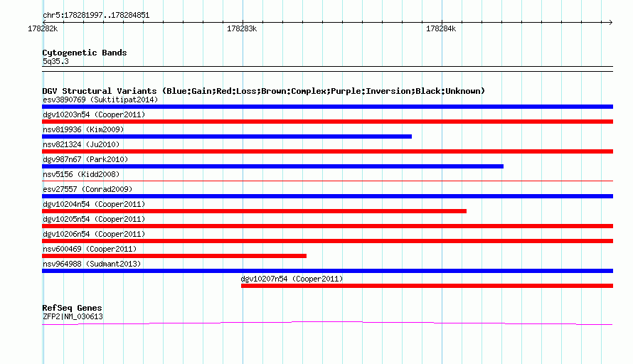Click the esv3890769 (Suktitipat2014) label
This screenshot has height=364, width=633.
(100, 100)
